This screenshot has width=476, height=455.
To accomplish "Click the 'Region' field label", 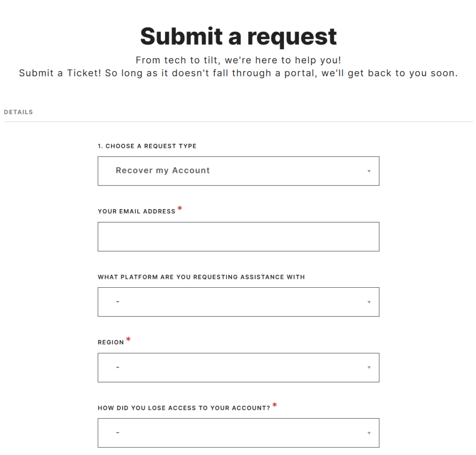I will (x=111, y=343).
